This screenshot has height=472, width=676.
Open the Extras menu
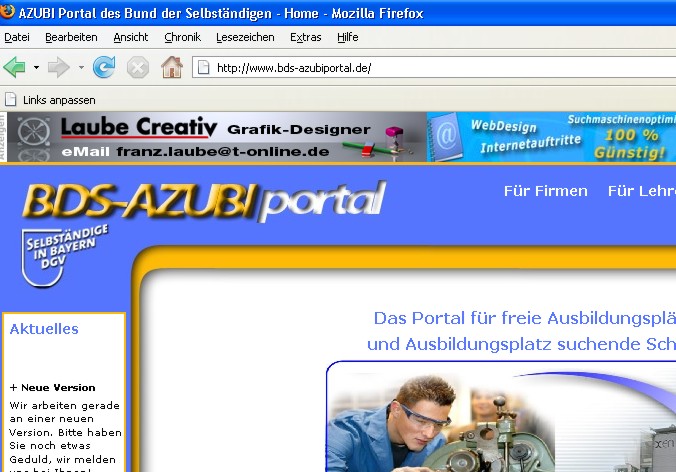point(305,38)
